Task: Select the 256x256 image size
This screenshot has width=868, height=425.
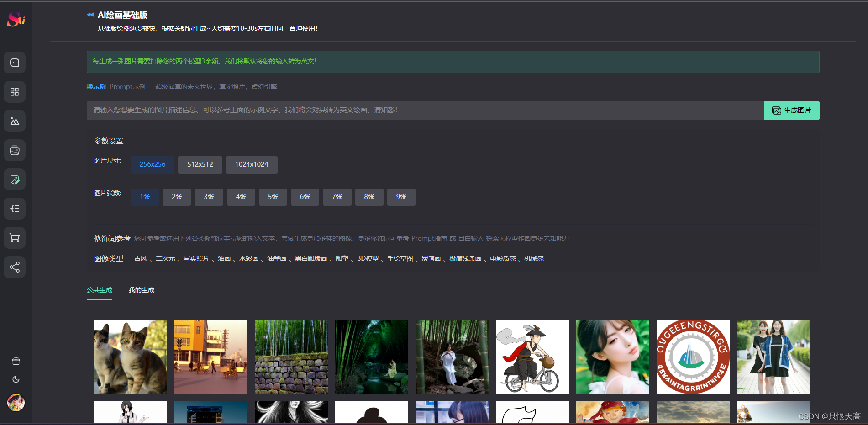Action: coord(153,165)
